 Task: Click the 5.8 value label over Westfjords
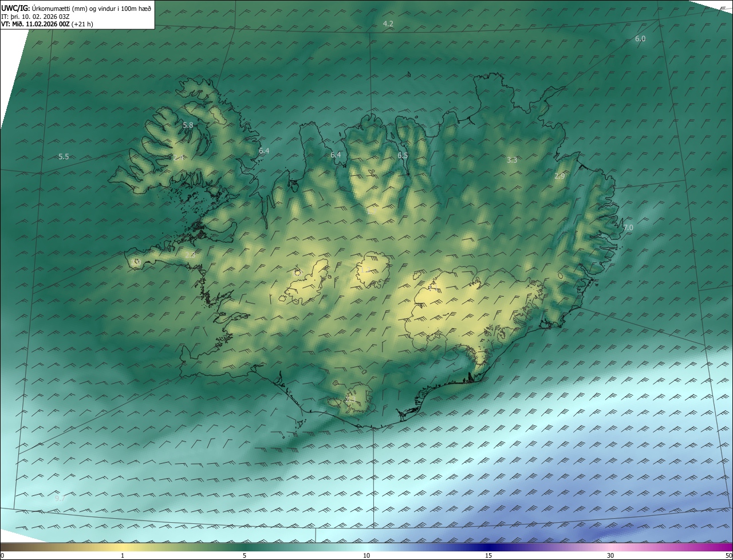pos(188,125)
